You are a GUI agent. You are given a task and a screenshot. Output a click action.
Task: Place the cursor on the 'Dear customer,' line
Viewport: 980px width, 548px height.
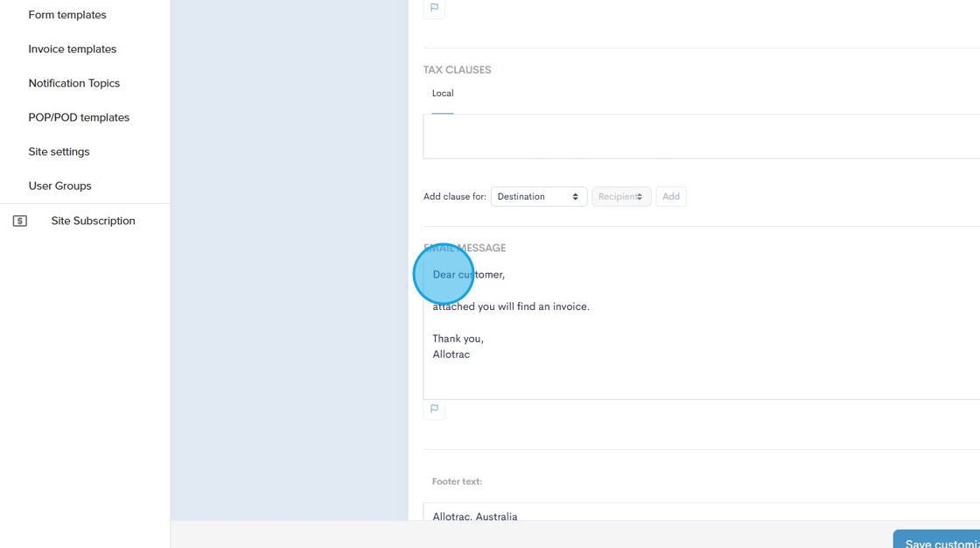point(469,275)
